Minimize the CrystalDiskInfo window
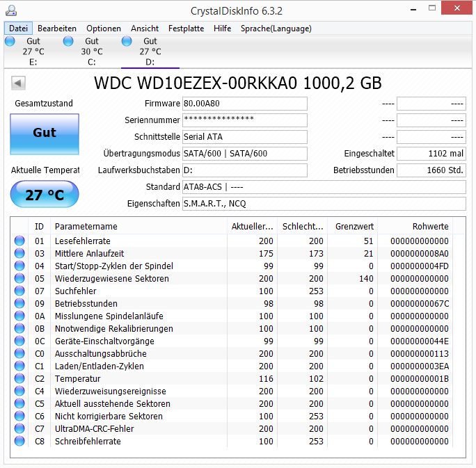This screenshot has height=468, width=476. pyautogui.click(x=413, y=9)
